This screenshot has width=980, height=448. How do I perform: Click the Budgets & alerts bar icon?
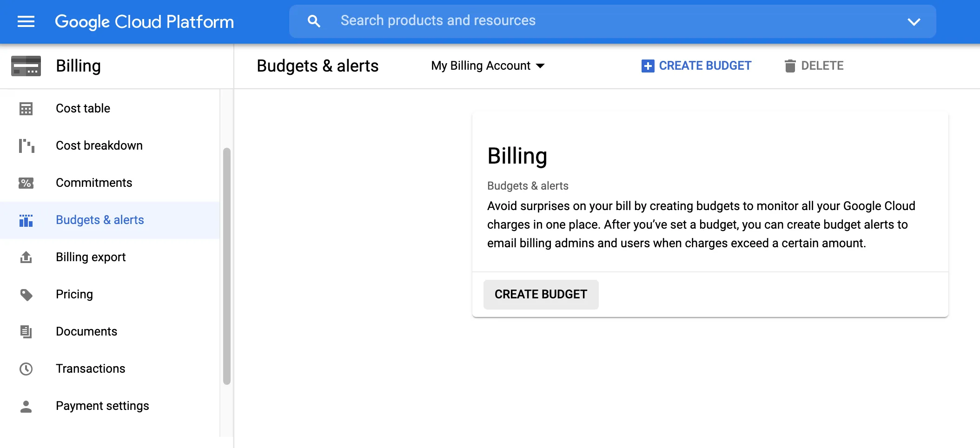(x=26, y=220)
